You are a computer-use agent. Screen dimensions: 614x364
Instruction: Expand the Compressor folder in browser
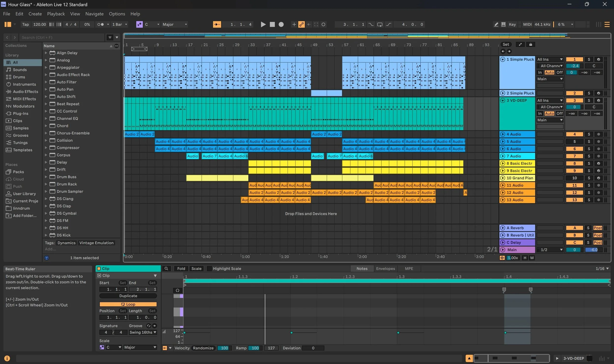46,148
